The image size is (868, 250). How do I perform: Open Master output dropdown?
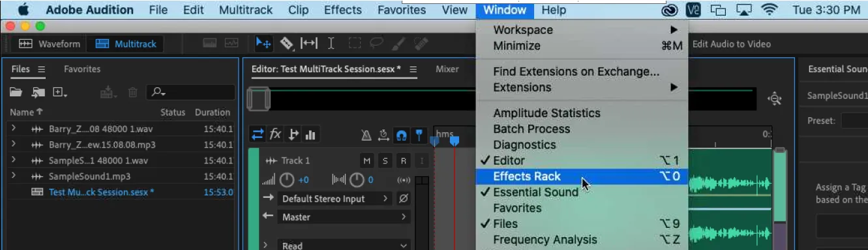pyautogui.click(x=344, y=217)
